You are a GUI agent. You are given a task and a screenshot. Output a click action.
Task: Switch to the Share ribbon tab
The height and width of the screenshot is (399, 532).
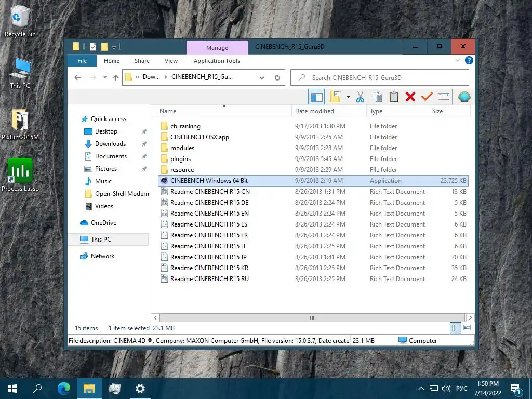coord(142,61)
